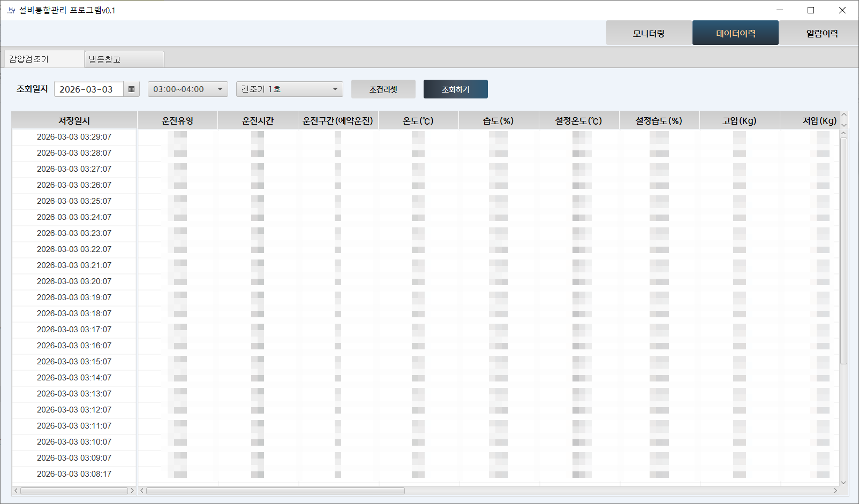Image resolution: width=859 pixels, height=504 pixels.
Task: Click the 조회하기 search button
Action: click(455, 89)
